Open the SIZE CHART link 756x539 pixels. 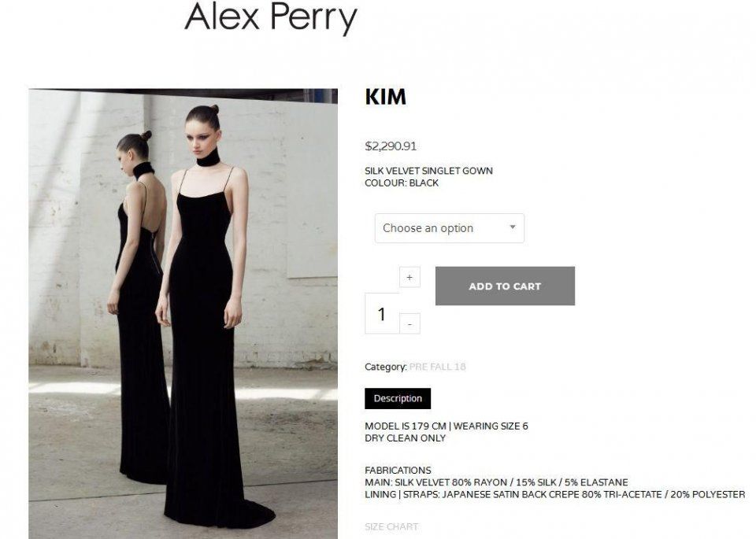point(391,526)
